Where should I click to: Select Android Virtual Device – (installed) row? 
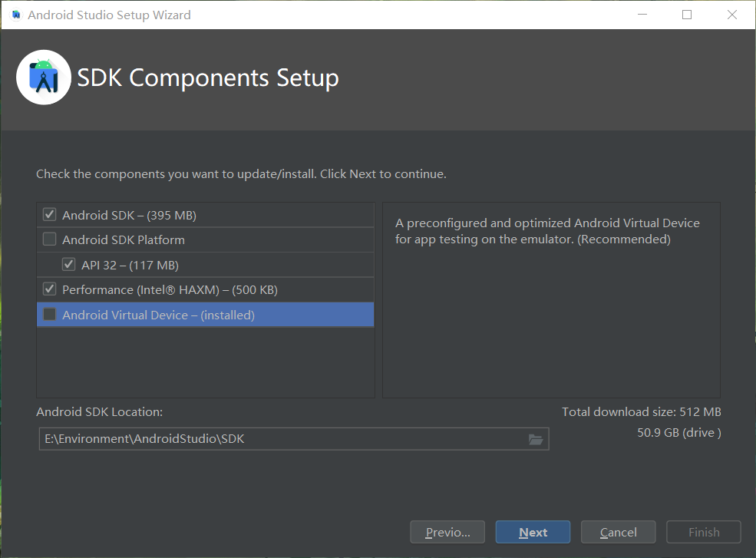click(x=206, y=315)
